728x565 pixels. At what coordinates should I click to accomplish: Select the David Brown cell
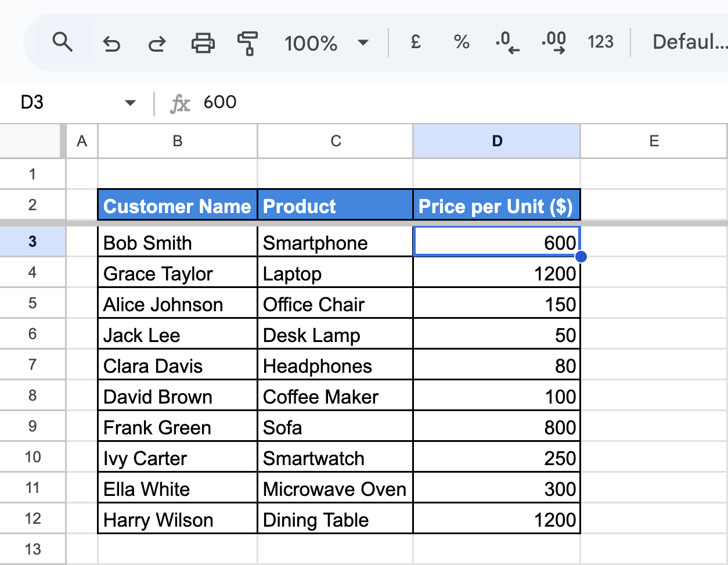[178, 395]
